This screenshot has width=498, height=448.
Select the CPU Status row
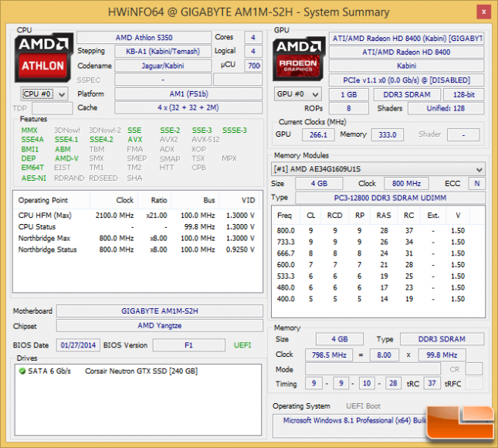click(137, 227)
